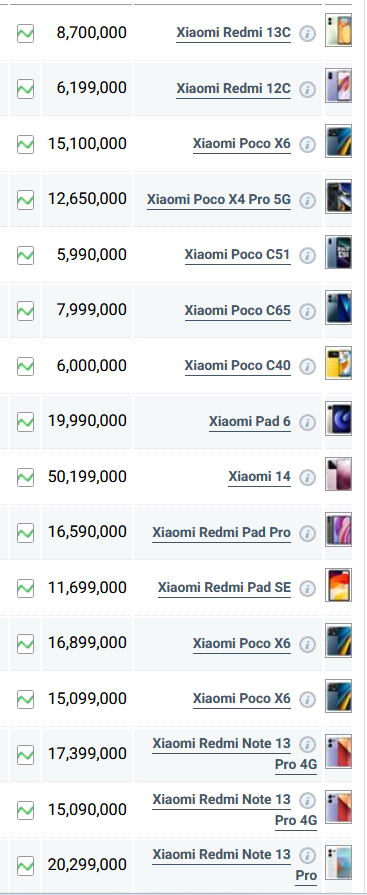
Task: Select the Xiaomi Poco C40 yellow thumbnail
Action: point(338,364)
